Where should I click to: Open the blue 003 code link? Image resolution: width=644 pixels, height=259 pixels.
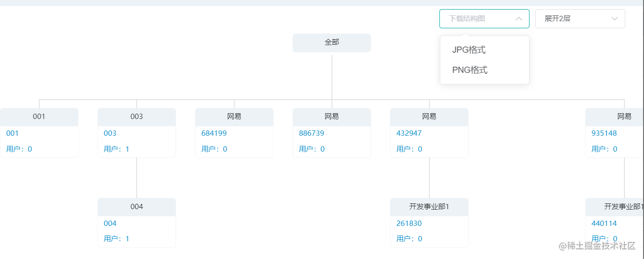[x=110, y=133]
